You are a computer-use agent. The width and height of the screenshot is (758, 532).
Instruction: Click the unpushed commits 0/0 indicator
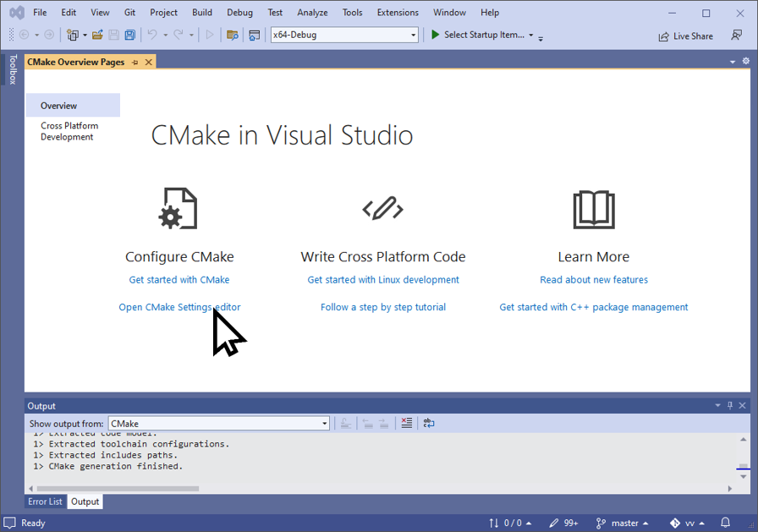510,523
